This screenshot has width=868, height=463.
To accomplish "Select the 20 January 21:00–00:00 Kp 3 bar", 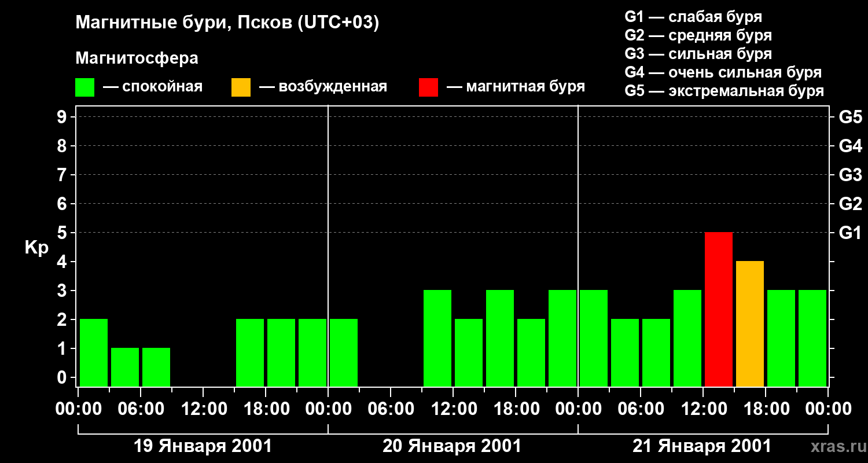I will pyautogui.click(x=562, y=339).
